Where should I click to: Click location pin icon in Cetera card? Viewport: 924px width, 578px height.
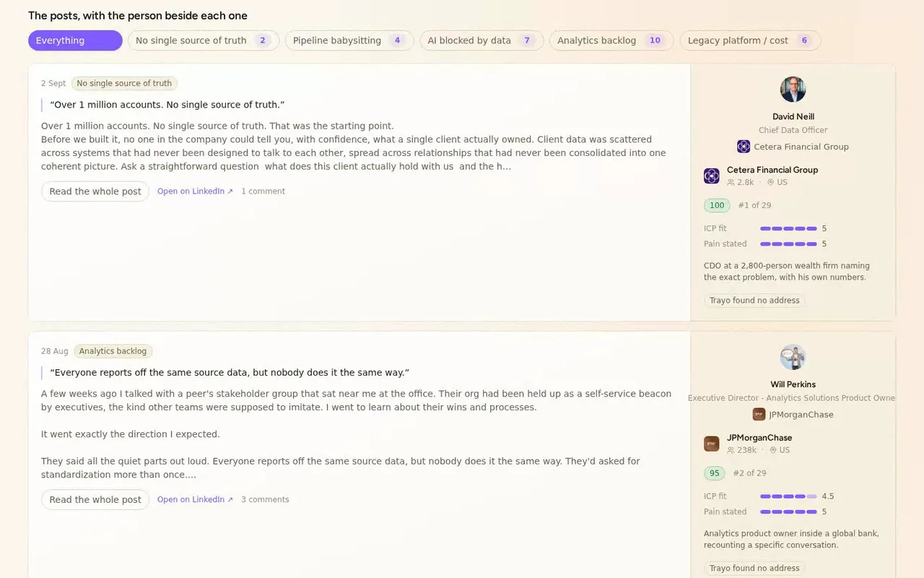click(x=770, y=183)
